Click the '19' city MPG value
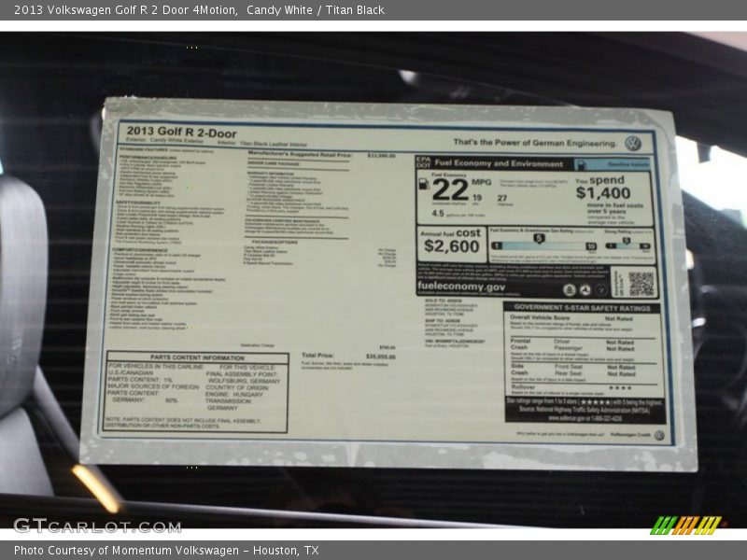747x560 pixels. [476, 198]
